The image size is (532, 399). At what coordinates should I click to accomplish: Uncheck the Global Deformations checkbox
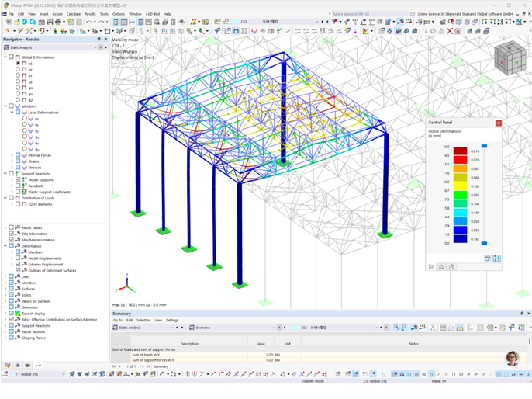(11, 57)
